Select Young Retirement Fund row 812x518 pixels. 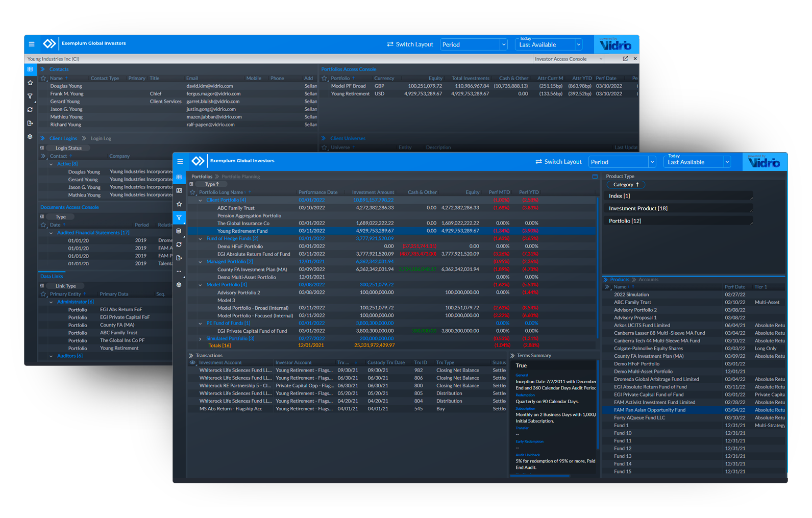pos(392,231)
